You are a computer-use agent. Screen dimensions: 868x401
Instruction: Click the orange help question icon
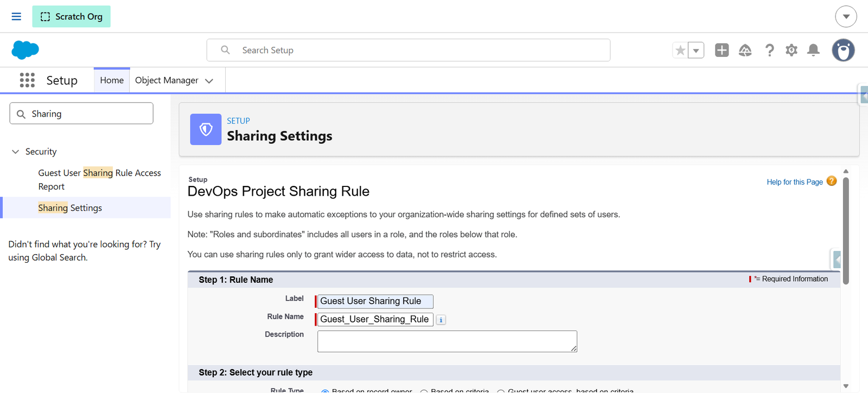pos(832,181)
